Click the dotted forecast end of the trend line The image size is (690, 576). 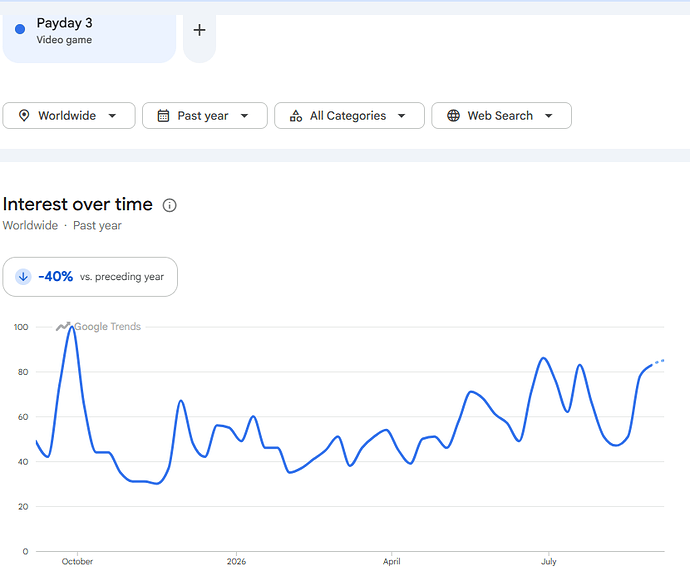[658, 362]
